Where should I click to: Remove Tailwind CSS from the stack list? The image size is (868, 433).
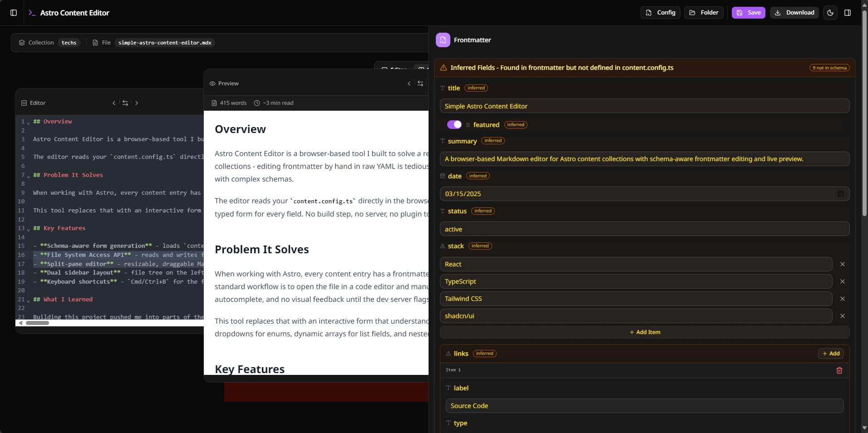843,299
